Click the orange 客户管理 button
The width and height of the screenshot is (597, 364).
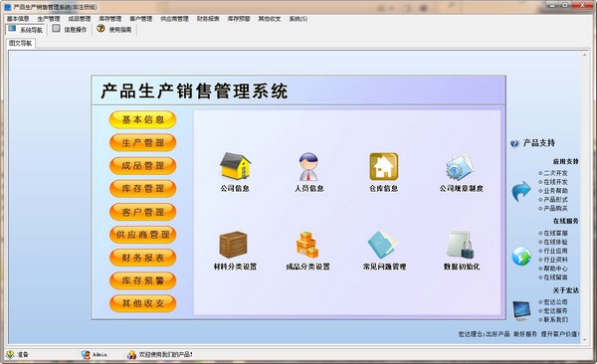coord(142,212)
